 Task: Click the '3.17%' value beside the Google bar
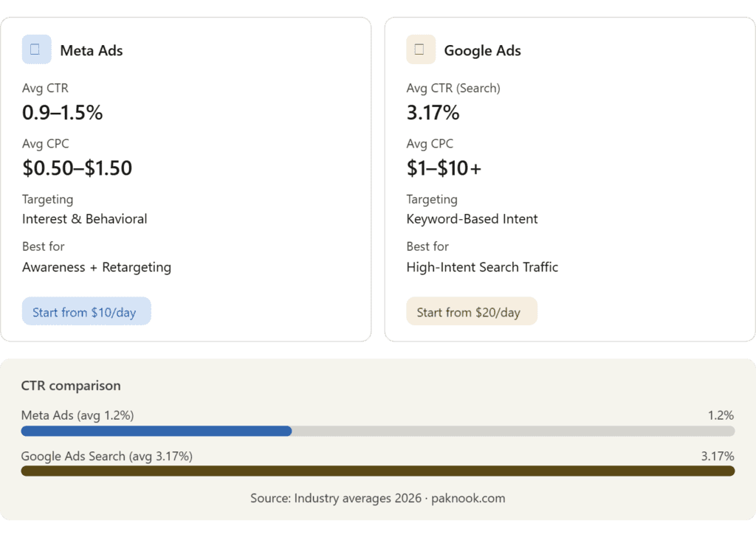click(x=718, y=456)
